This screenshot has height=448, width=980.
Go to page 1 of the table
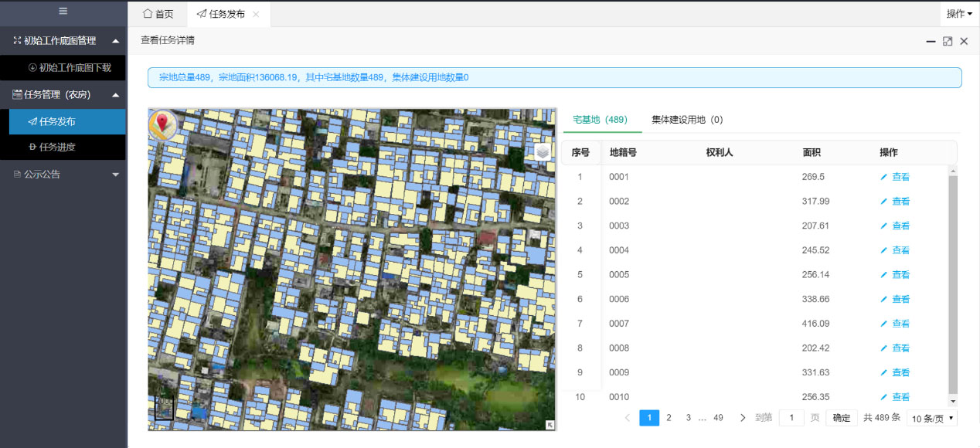[649, 418]
